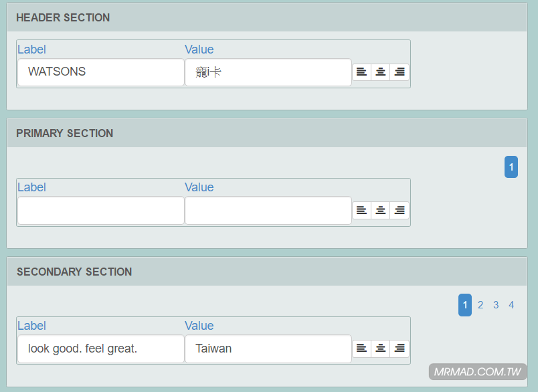Left-align the Secondary Section field
The width and height of the screenshot is (538, 392).
(x=361, y=349)
